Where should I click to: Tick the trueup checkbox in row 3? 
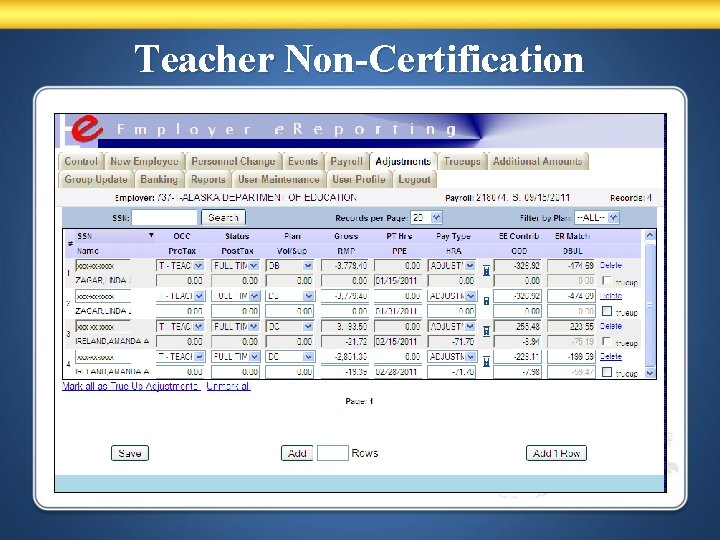tap(607, 341)
